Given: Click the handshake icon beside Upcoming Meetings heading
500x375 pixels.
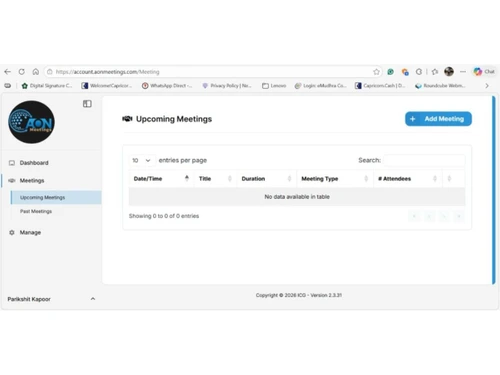Looking at the screenshot, I should [x=127, y=119].
